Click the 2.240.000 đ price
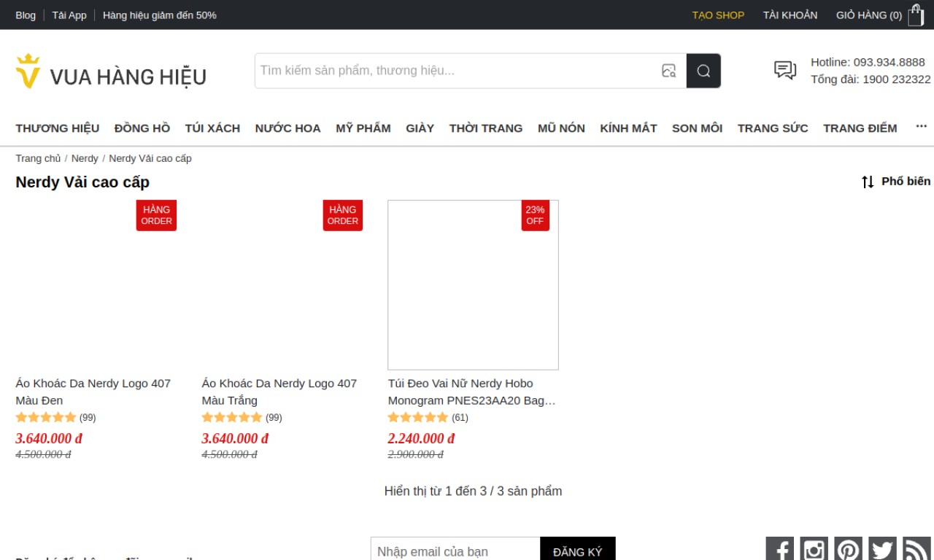The width and height of the screenshot is (934, 560). click(421, 438)
